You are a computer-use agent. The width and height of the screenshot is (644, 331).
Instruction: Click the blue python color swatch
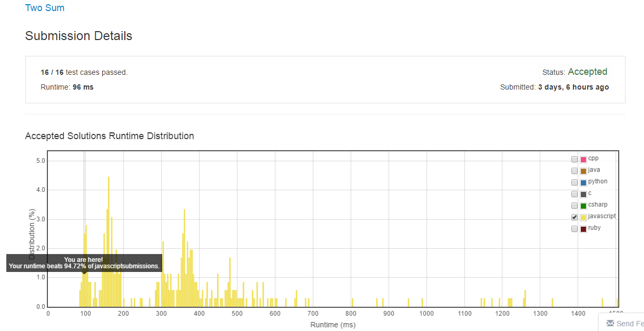pos(583,182)
